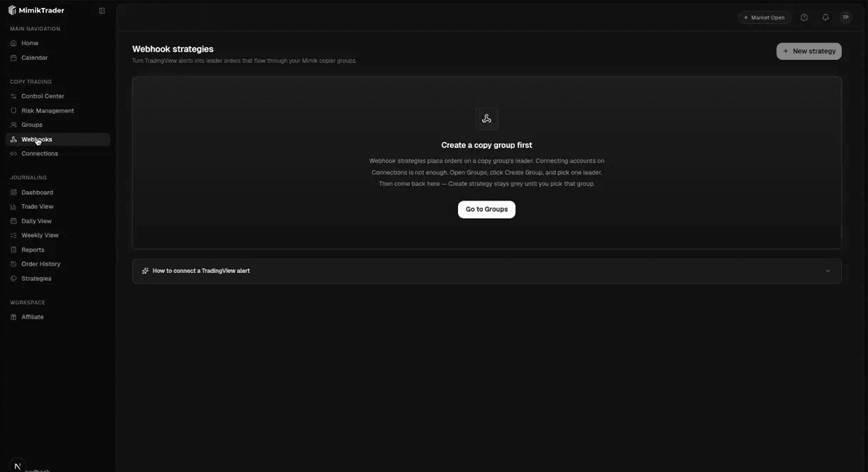Collapse the sidebar with the panel icon
Image resolution: width=868 pixels, height=472 pixels.
pos(102,10)
